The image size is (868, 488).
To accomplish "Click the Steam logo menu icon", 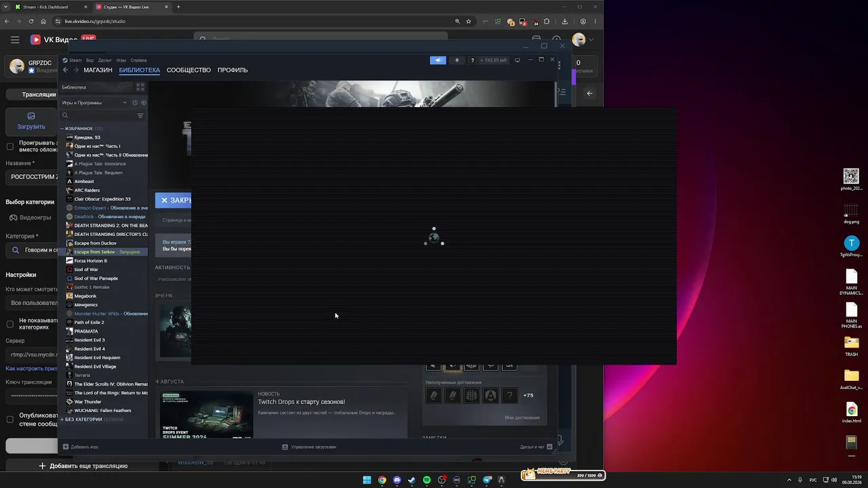I will [x=65, y=60].
